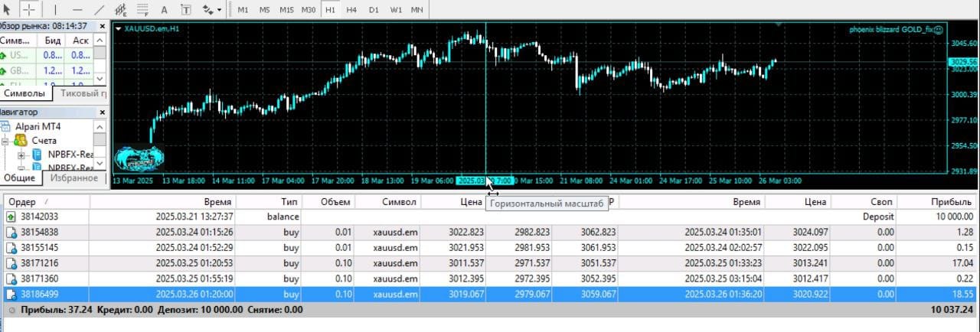Viewport: 980px width, 332px height.
Task: Toggle the H1 timeframe button
Action: [x=330, y=10]
